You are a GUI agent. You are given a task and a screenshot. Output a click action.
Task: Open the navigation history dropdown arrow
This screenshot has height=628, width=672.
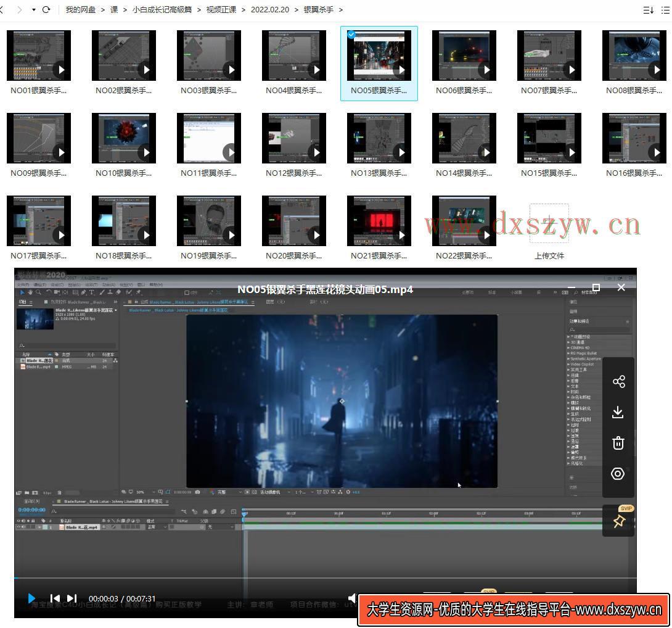(33, 9)
